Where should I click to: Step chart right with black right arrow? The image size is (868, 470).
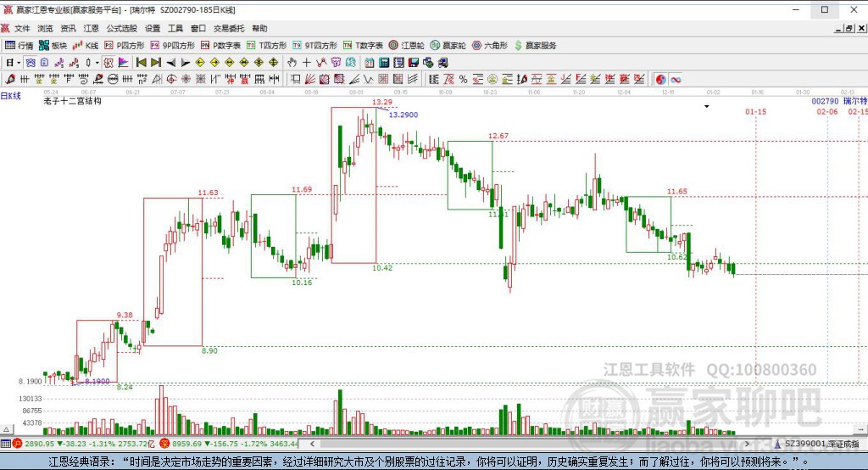pyautogui.click(x=186, y=63)
